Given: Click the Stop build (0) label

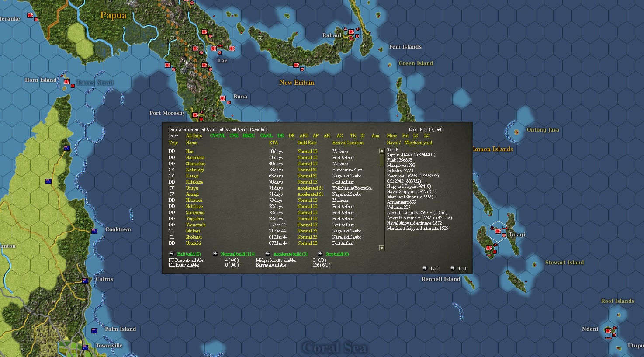Looking at the screenshot, I should (x=337, y=254).
